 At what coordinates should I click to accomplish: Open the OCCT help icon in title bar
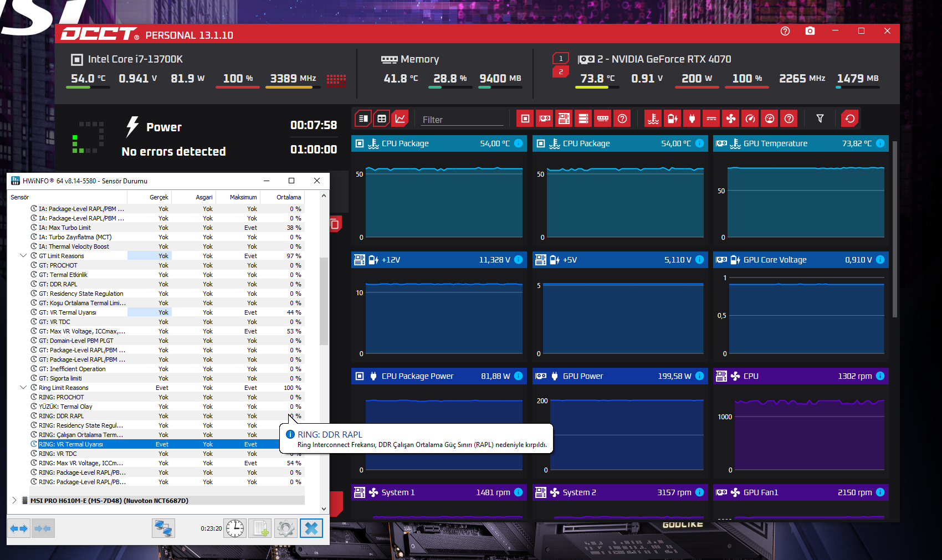pos(785,31)
